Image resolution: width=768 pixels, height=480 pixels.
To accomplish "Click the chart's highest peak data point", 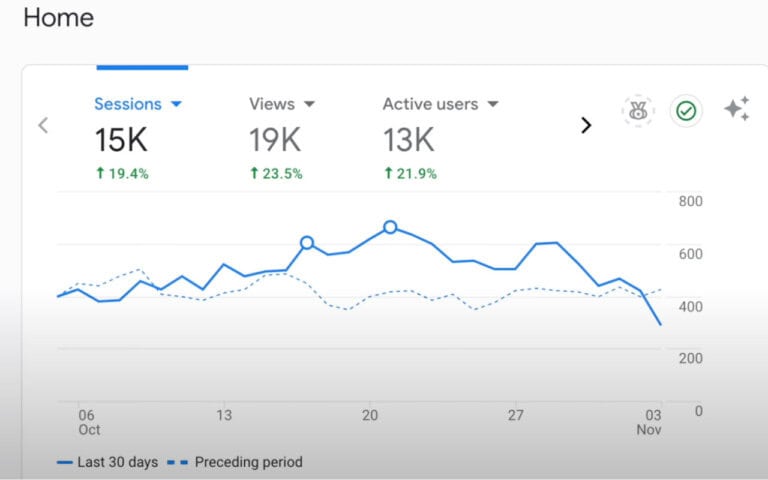I will 390,227.
